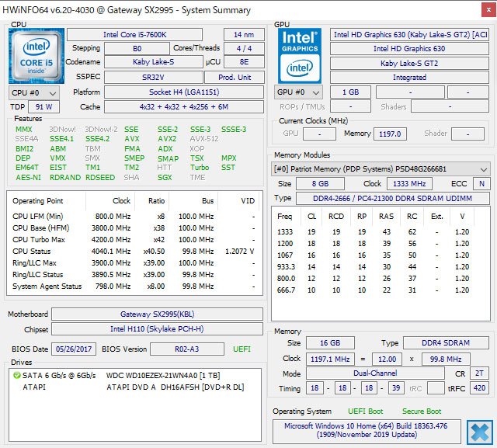497x448 pixels.
Task: Click the 1.2072 V VID value
Action: pyautogui.click(x=240, y=252)
